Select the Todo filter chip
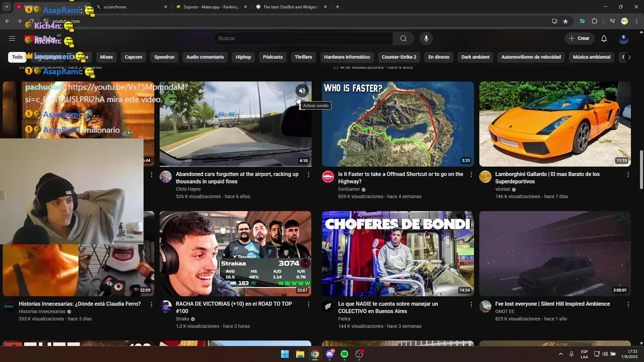Viewport: 644px width, 362px height. [18, 57]
